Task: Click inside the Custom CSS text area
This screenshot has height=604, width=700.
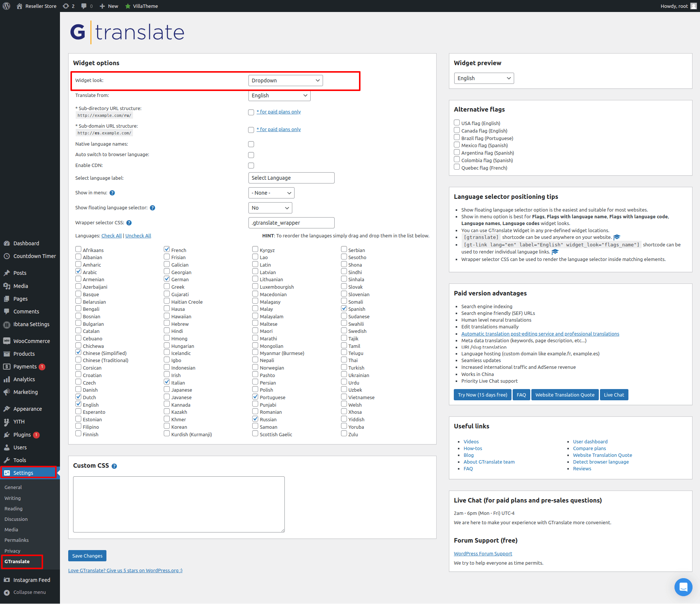Action: (x=179, y=504)
